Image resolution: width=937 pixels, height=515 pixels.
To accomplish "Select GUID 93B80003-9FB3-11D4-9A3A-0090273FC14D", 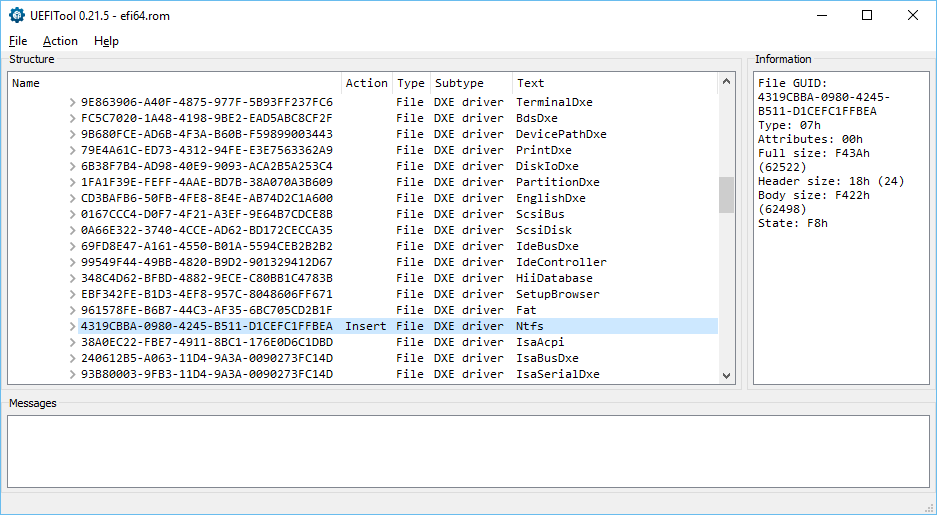I will [x=207, y=374].
